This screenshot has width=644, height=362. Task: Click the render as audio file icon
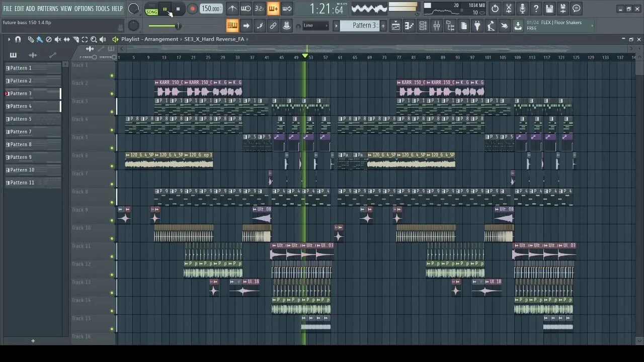click(563, 9)
